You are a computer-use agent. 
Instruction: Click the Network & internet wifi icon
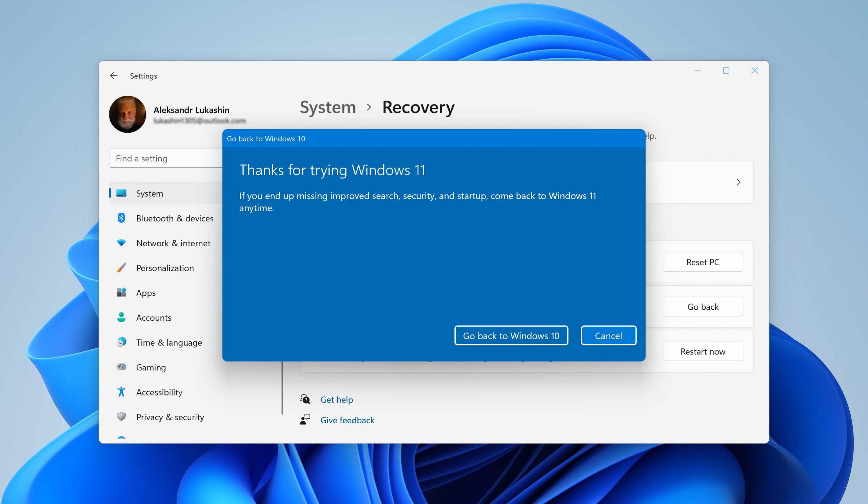pos(121,243)
